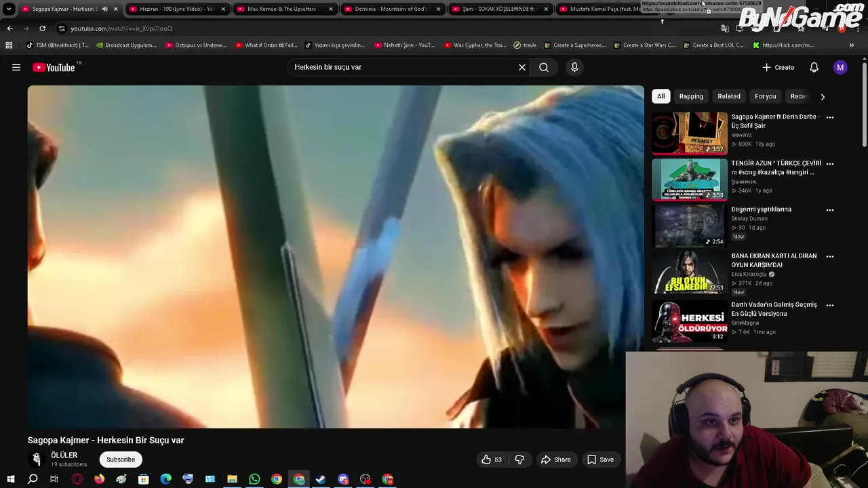The image size is (868, 488).
Task: Select the For you filter chip
Action: 765,96
